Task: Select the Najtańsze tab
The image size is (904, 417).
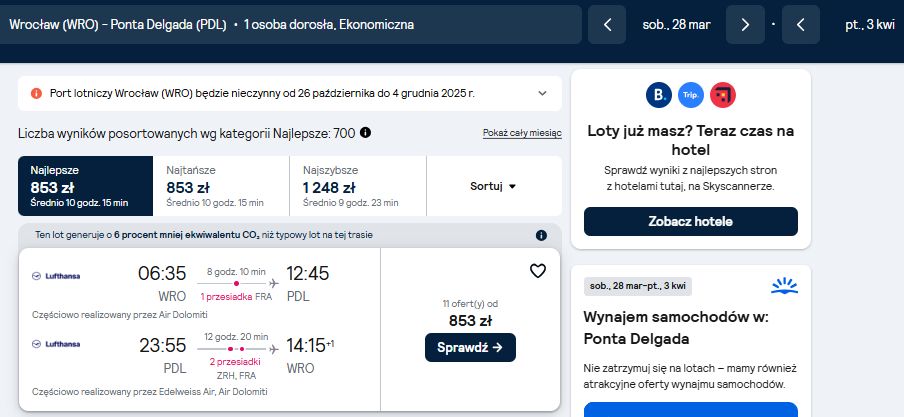Action: tap(221, 186)
